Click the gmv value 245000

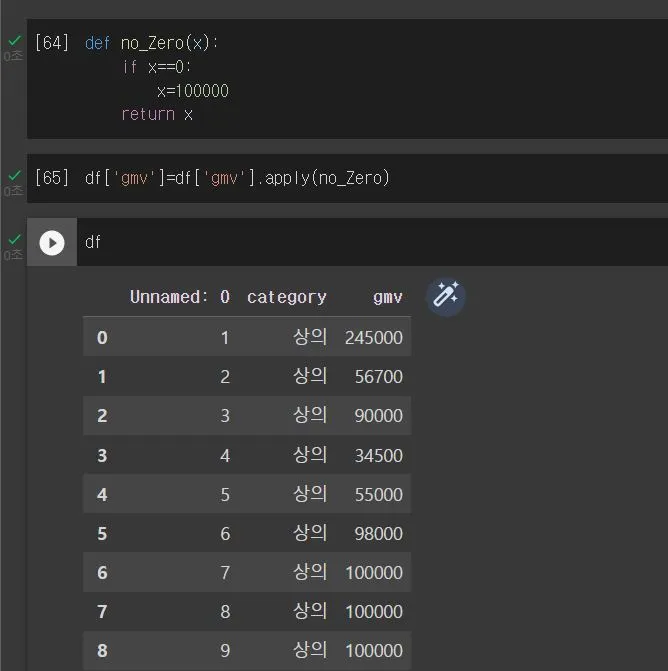[374, 338]
